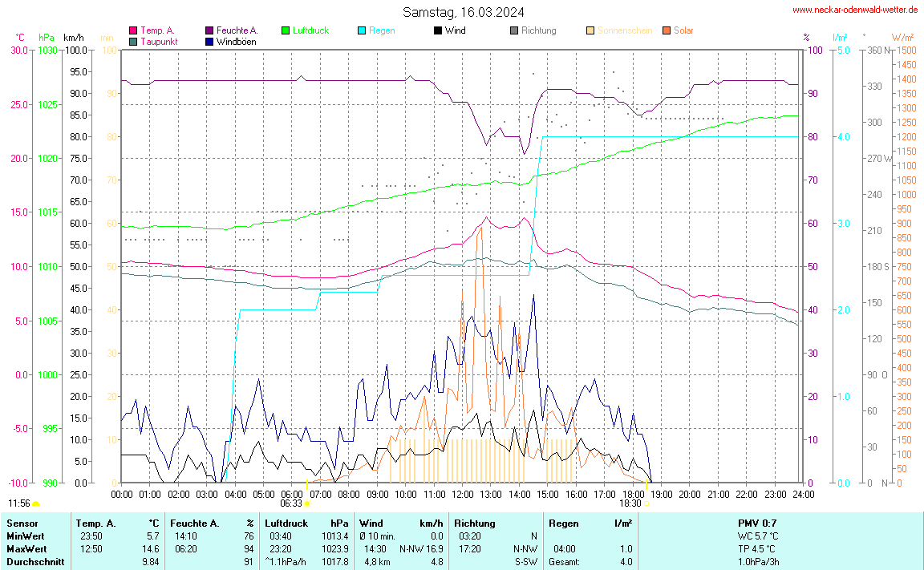
Task: Click the green Luftdruck legend swatch
Action: (286, 30)
